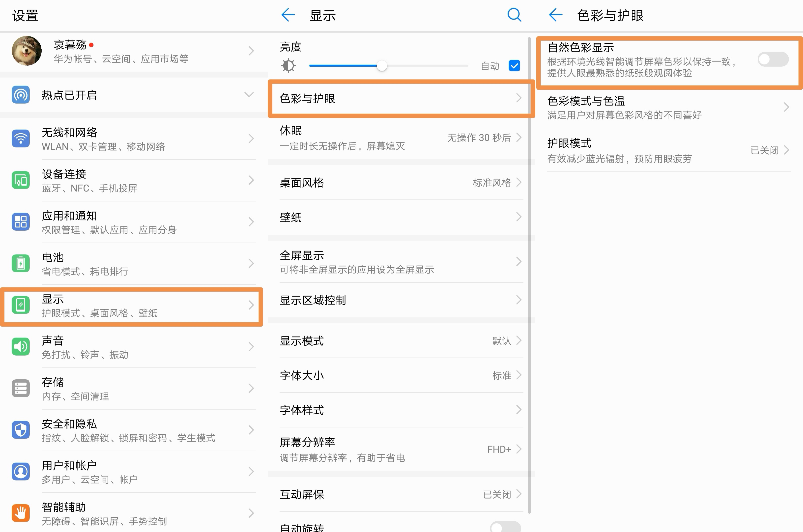
Task: Select the 显示 display settings icon
Action: tap(21, 305)
